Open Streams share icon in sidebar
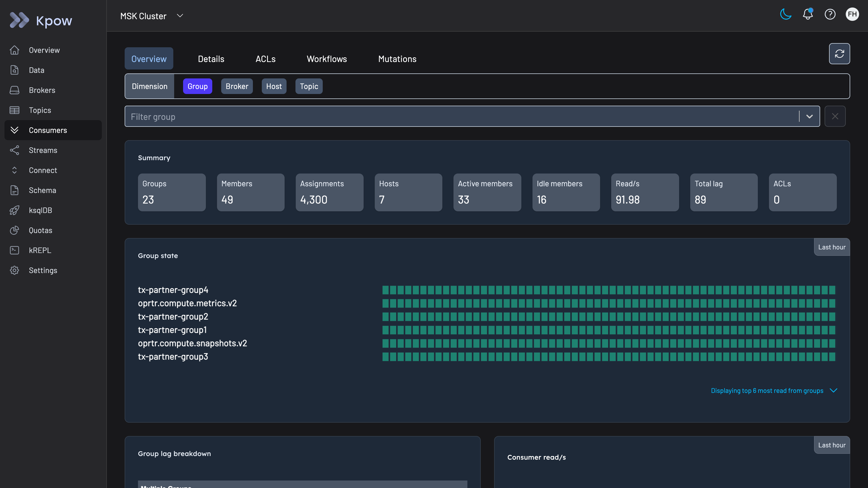This screenshot has height=488, width=868. click(14, 150)
